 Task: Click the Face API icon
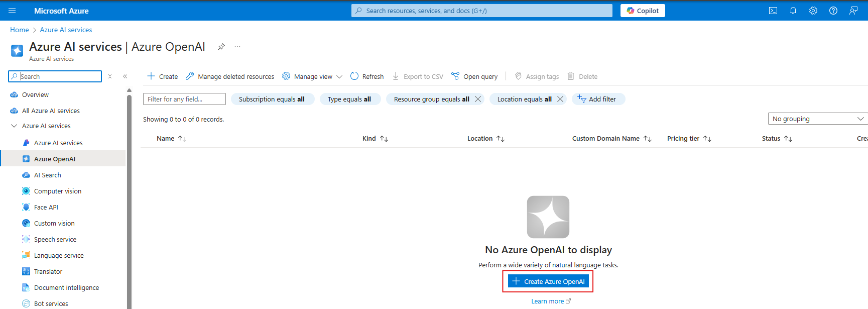click(x=26, y=207)
